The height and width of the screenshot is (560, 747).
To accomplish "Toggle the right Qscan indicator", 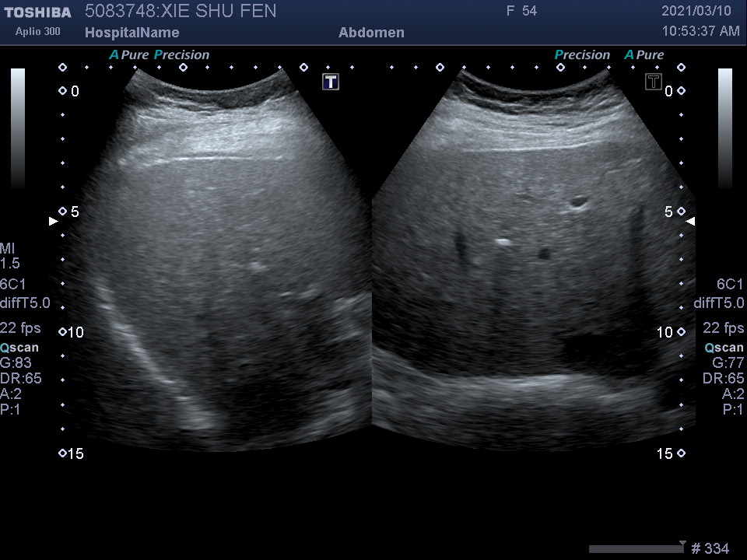I will [724, 348].
